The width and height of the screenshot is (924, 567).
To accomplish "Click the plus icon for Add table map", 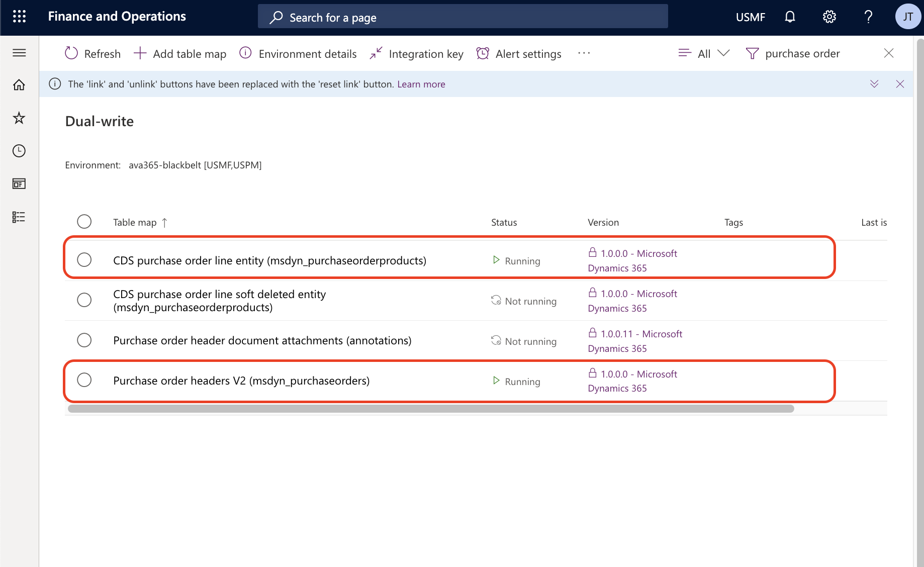I will click(140, 53).
